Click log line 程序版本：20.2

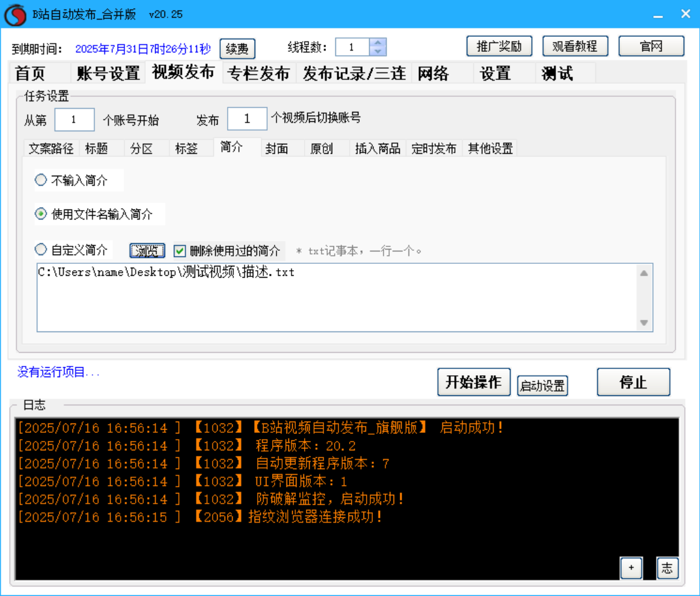pos(306,445)
